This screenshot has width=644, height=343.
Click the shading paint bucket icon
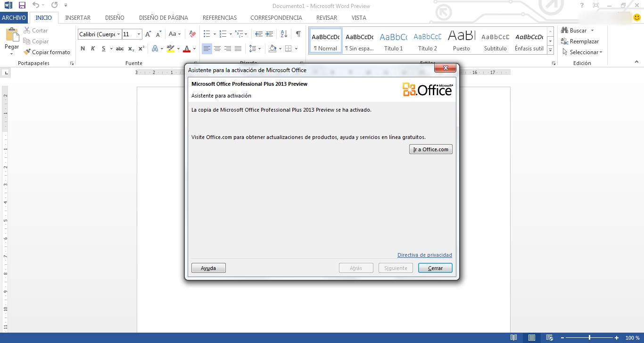272,49
